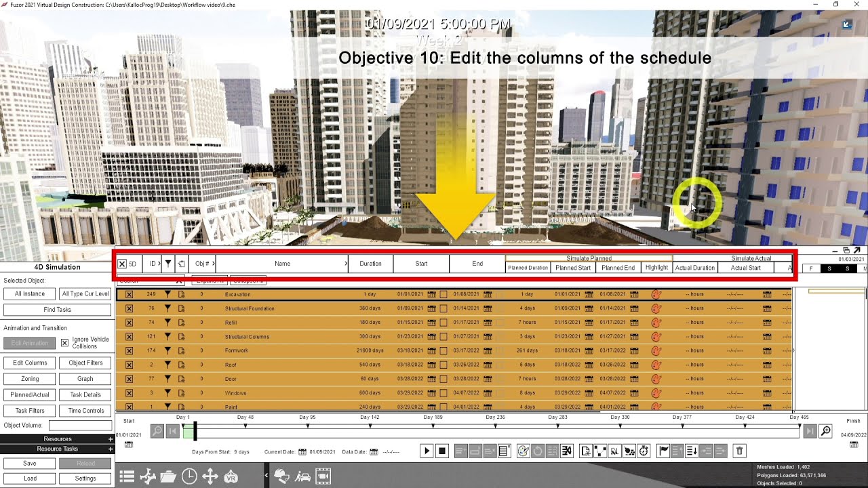Open the header filter funnel dropdown

pyautogui.click(x=168, y=264)
